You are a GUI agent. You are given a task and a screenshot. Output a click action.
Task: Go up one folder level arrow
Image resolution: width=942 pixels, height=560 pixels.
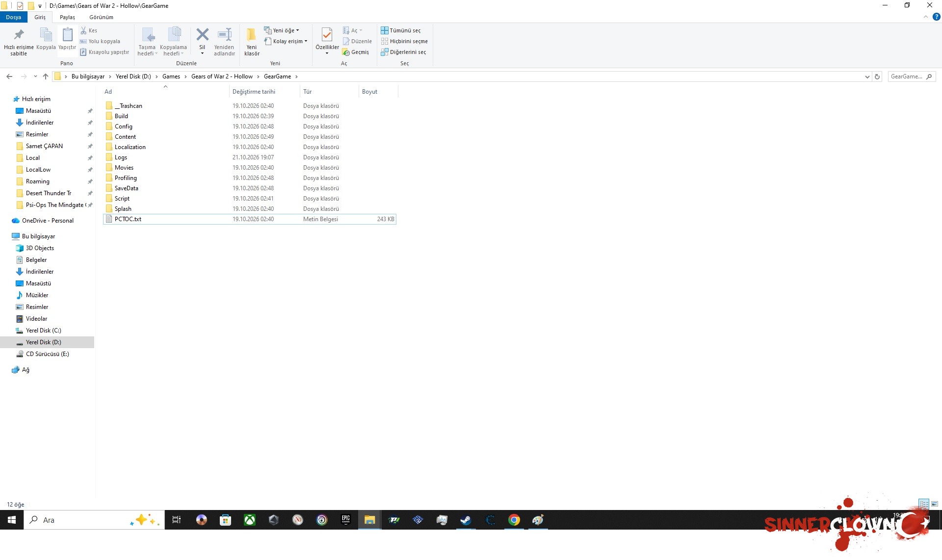click(x=46, y=76)
